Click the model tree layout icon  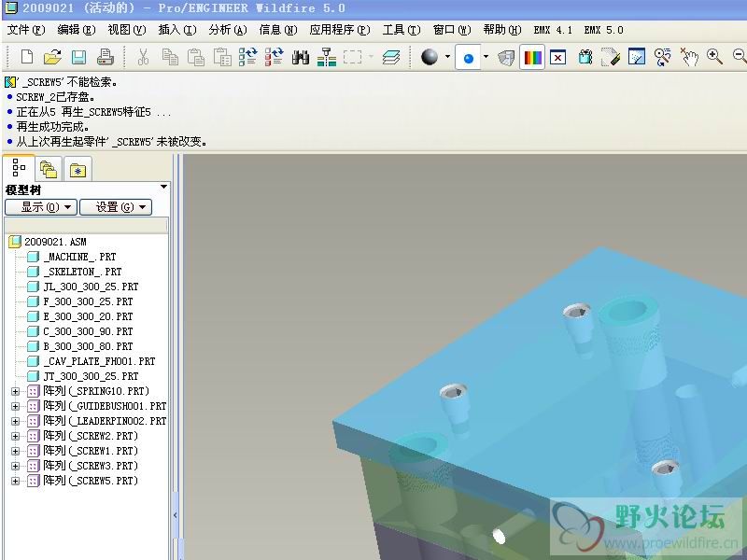[327, 57]
